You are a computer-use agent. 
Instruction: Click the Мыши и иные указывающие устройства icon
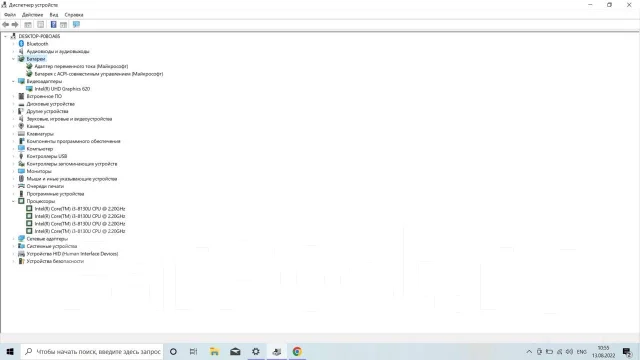point(21,178)
